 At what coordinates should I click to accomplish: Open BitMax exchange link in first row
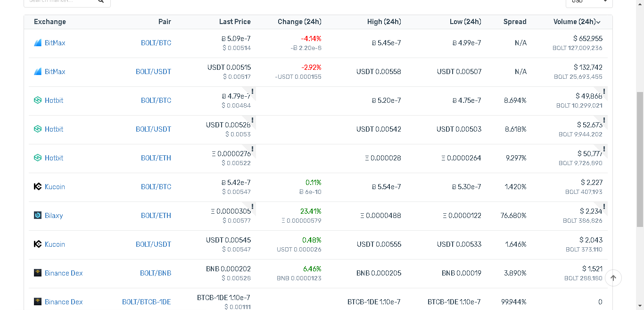point(55,43)
